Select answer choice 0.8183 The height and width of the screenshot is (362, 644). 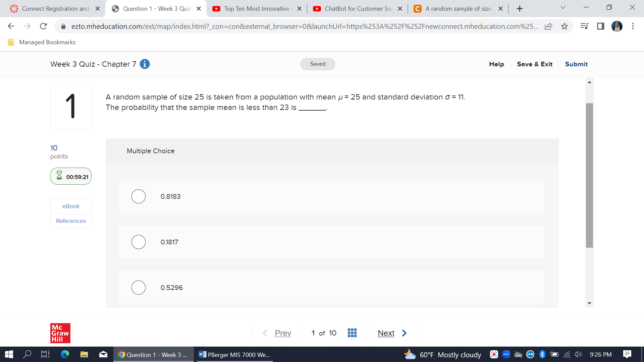click(139, 196)
